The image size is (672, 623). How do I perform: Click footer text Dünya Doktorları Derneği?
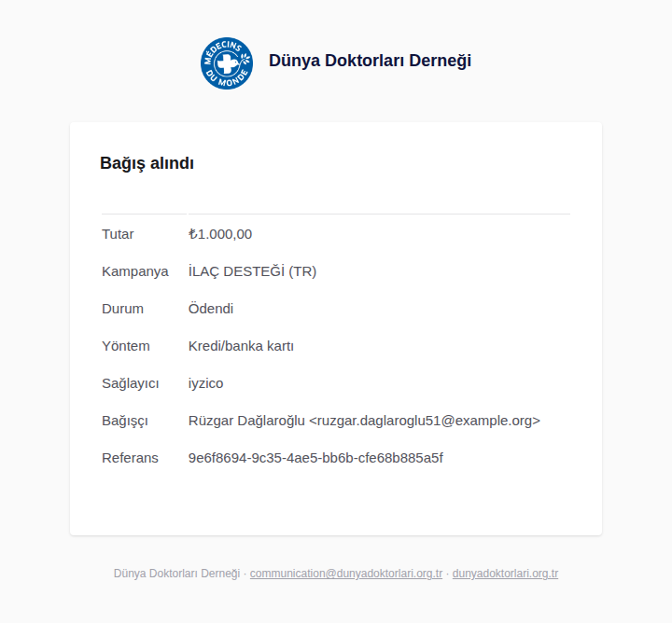(176, 574)
